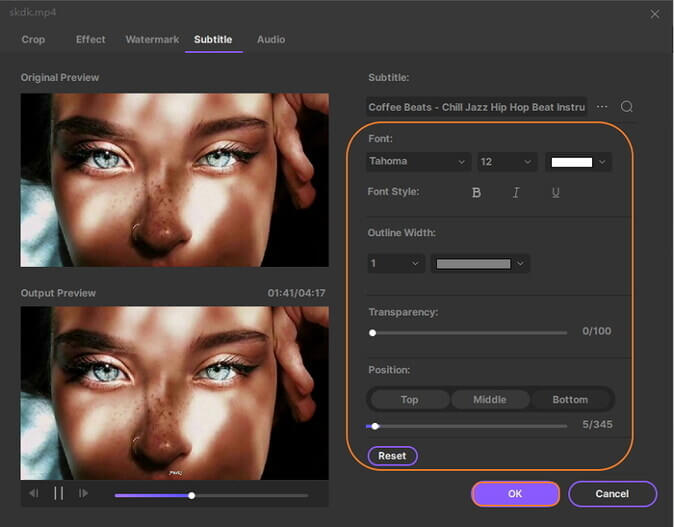Browse for subtitle file with ellipsis icon
Screen dimensions: 674x527
602,107
